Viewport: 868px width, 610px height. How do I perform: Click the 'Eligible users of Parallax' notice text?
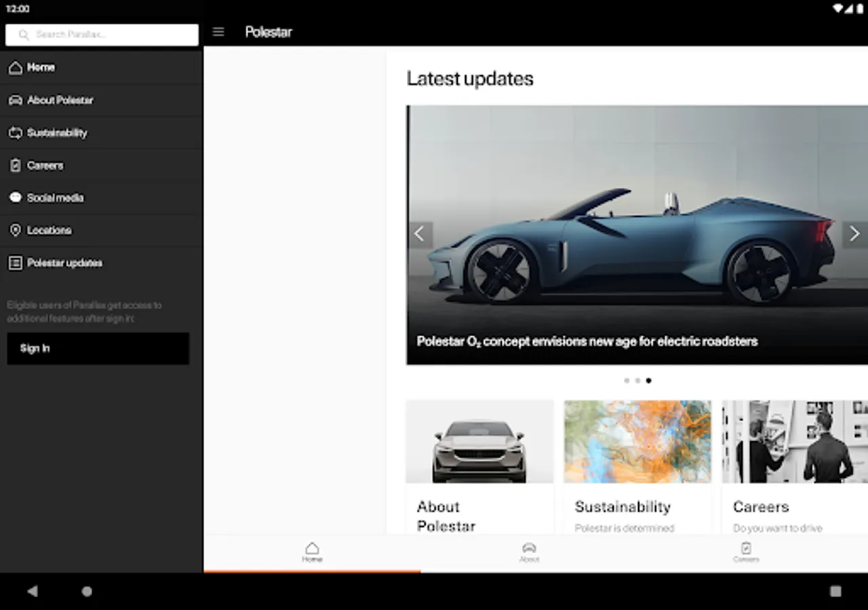click(x=84, y=312)
